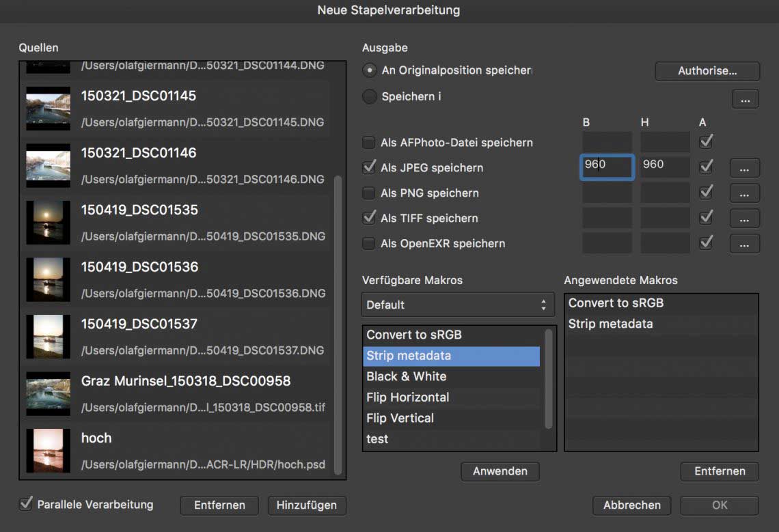The height and width of the screenshot is (532, 779).
Task: Select the 150419_DSC01535 sunset thumbnail
Action: [x=48, y=223]
